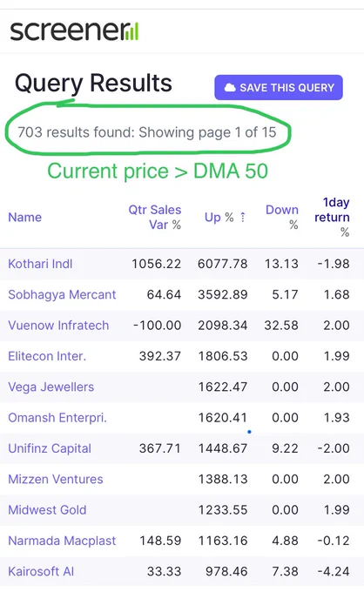Click the Up % sort arrow icon
Screen dimensions: 364x592
(243, 217)
